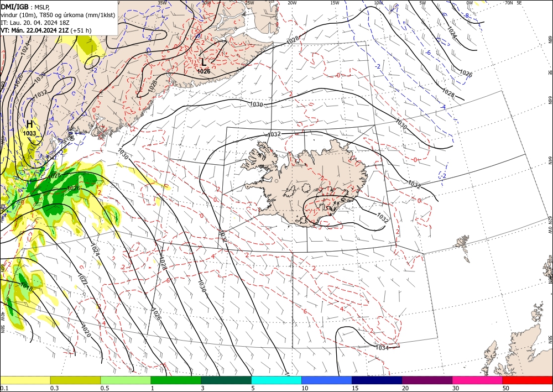
Task: Click the '0W' longitude label at top
Action: coord(469,3)
